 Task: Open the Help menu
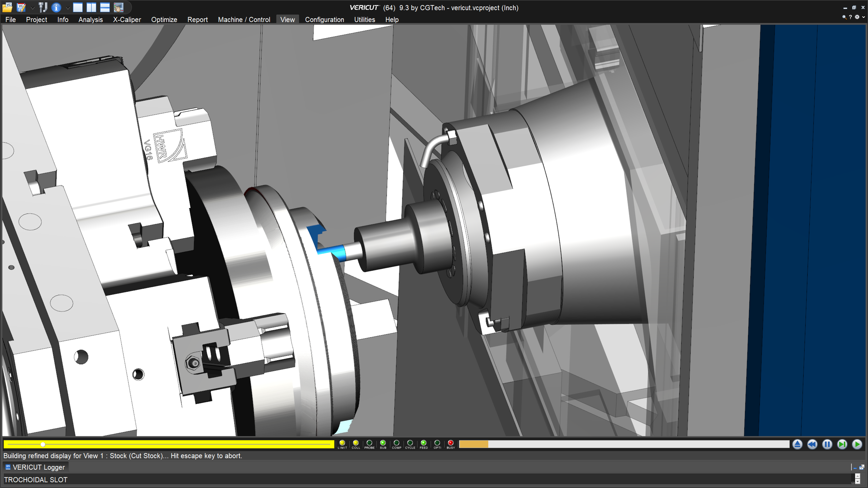[392, 20]
